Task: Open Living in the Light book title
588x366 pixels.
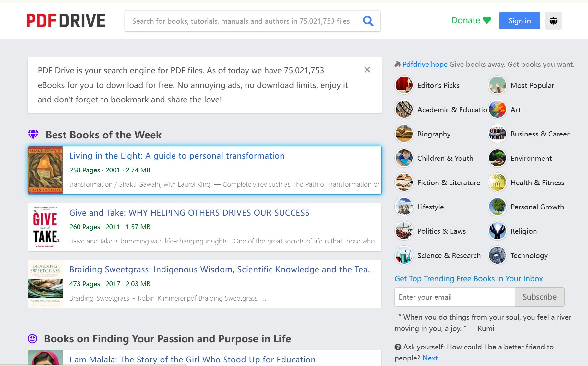Action: tap(177, 156)
